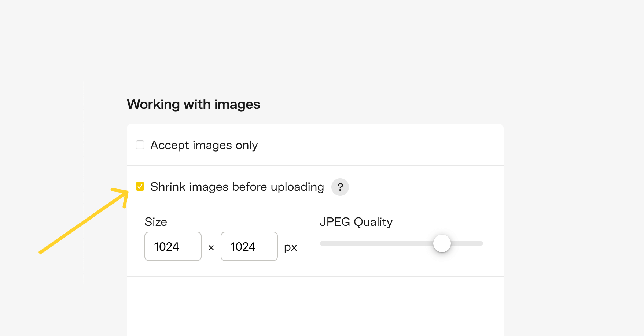The image size is (644, 336).
Task: Click the Shrink images before uploading text label
Action: pyautogui.click(x=236, y=187)
